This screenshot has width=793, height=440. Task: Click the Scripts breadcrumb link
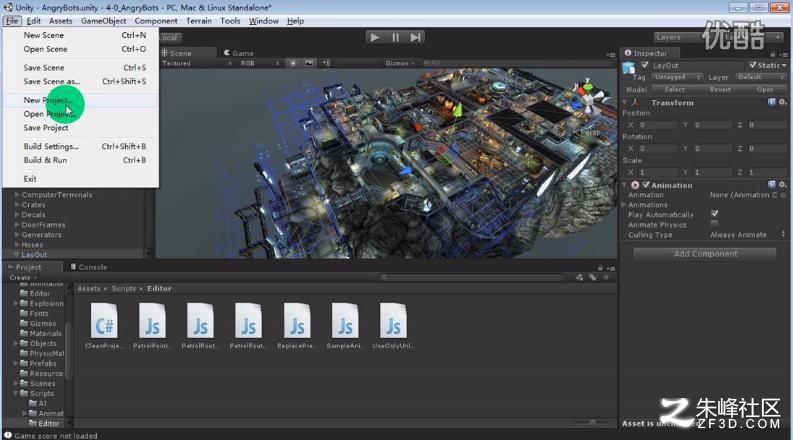(123, 288)
